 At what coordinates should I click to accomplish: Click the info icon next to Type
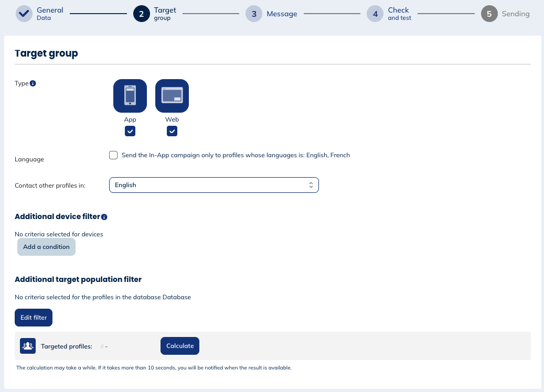[33, 83]
